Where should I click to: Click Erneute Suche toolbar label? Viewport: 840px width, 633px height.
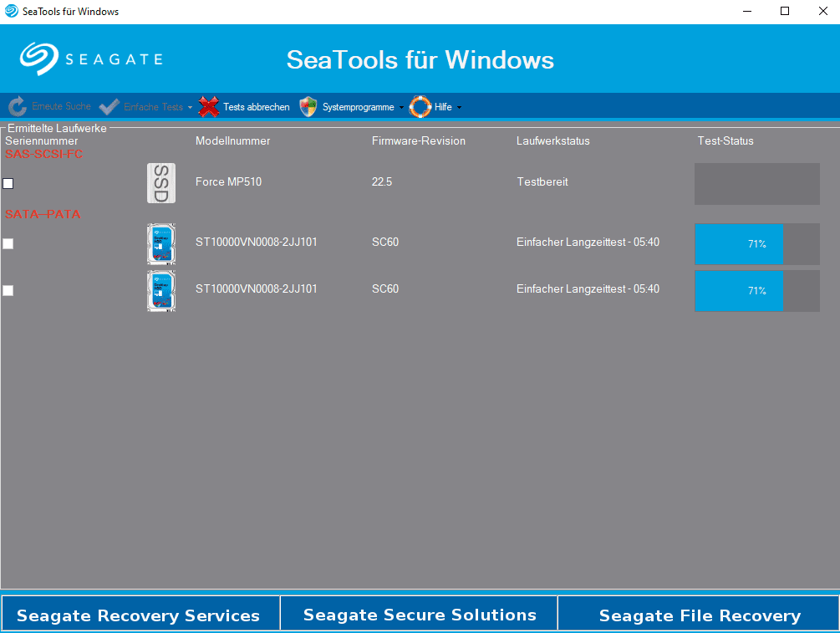click(x=61, y=106)
